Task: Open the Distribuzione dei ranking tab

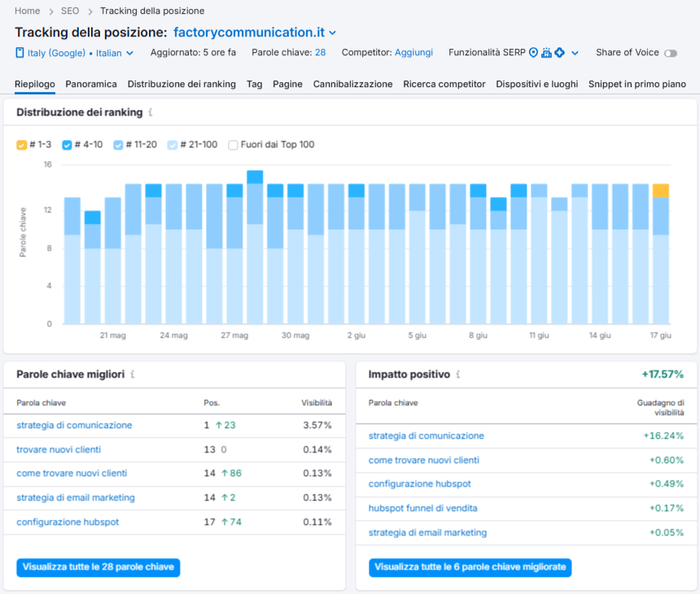Action: pos(182,84)
